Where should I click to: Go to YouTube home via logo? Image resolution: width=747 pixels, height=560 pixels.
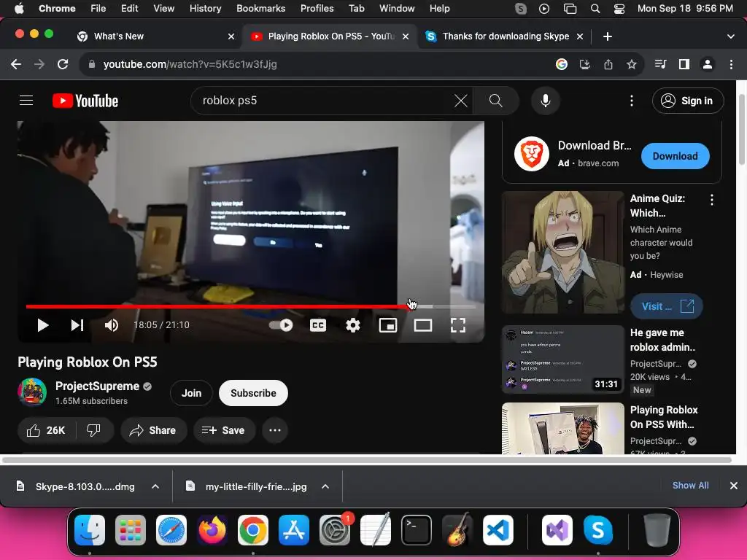point(85,101)
